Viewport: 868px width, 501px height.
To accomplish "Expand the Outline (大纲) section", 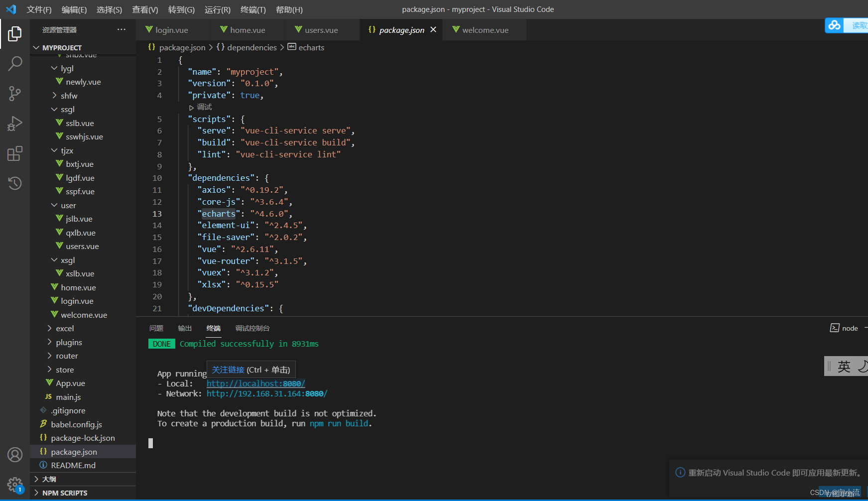I will (x=49, y=479).
